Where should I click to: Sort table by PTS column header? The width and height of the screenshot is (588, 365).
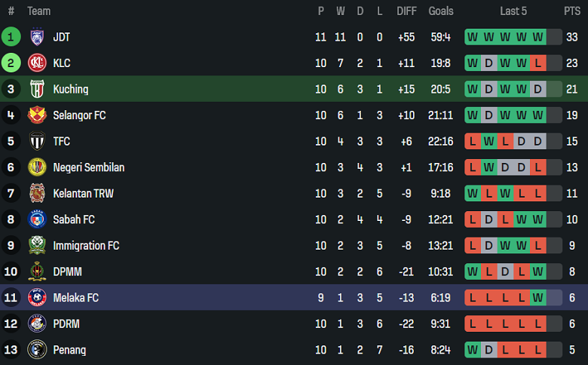[x=571, y=11]
